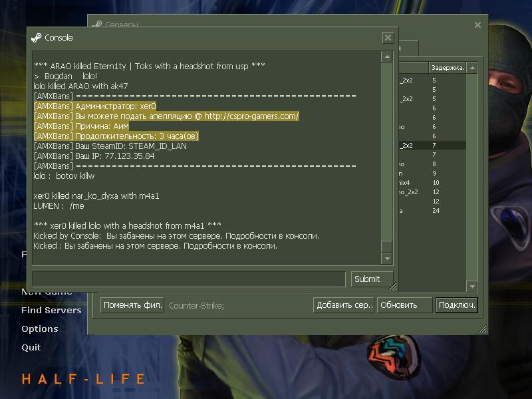The image size is (532, 399).
Task: Click the line 'lolo killed ARAO with ak47'
Action: pyautogui.click(x=80, y=86)
